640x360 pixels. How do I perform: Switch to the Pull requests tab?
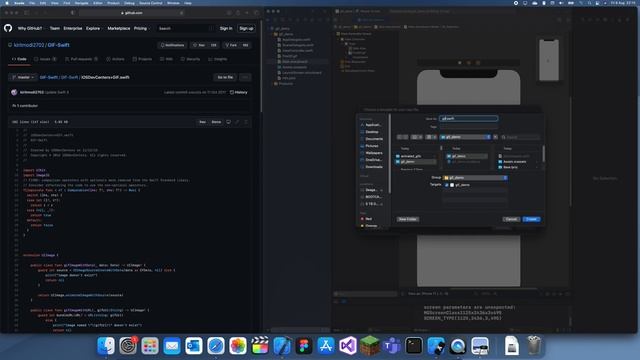pyautogui.click(x=81, y=59)
